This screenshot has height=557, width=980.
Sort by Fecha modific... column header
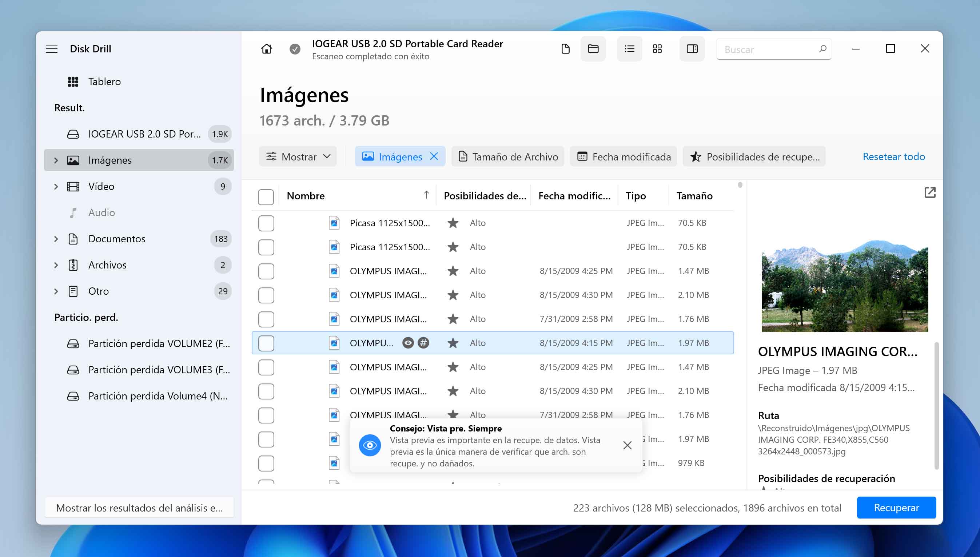[x=574, y=196]
